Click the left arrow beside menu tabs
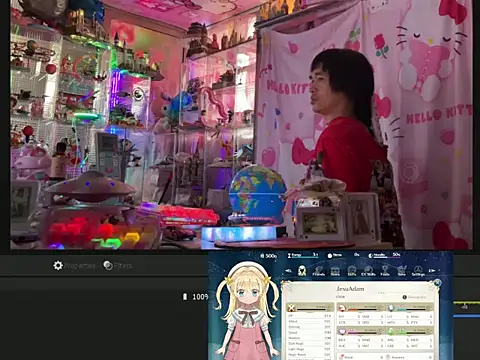Image resolution: width=480 pixels, height=360 pixels. pos(289,271)
